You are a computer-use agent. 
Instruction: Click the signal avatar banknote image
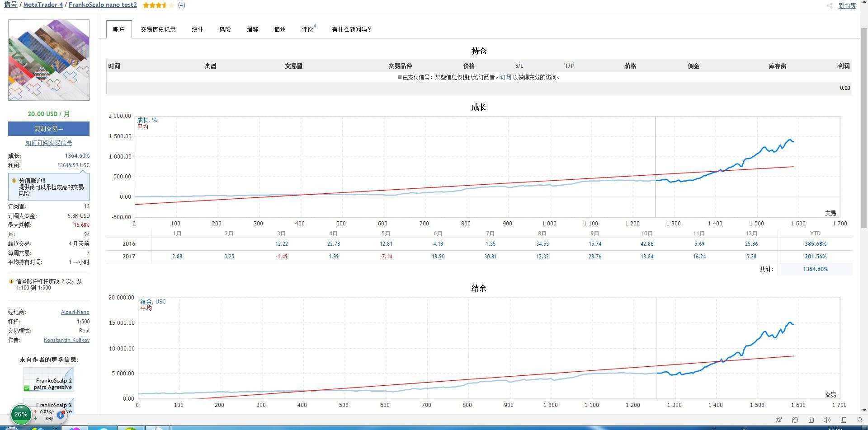pos(49,60)
